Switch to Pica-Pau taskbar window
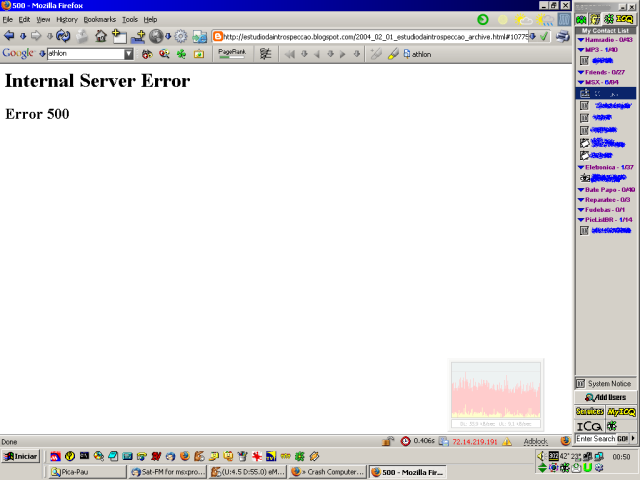This screenshot has height=480, width=640. [87, 472]
